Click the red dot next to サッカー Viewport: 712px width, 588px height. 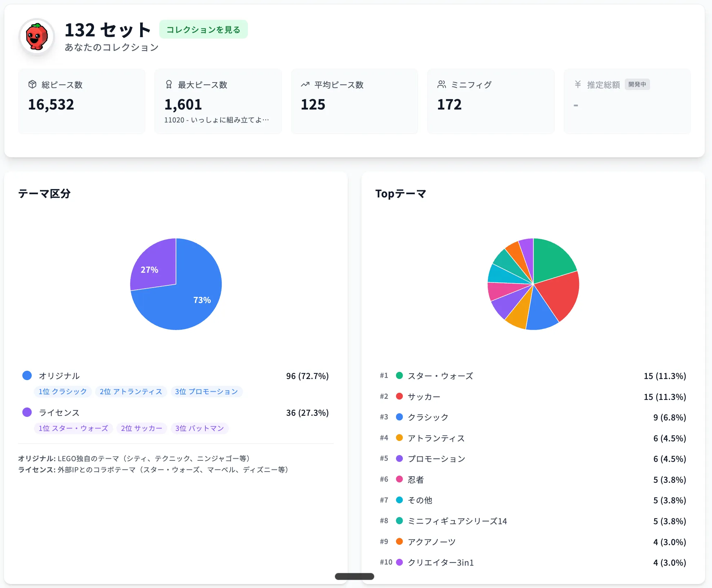399,396
